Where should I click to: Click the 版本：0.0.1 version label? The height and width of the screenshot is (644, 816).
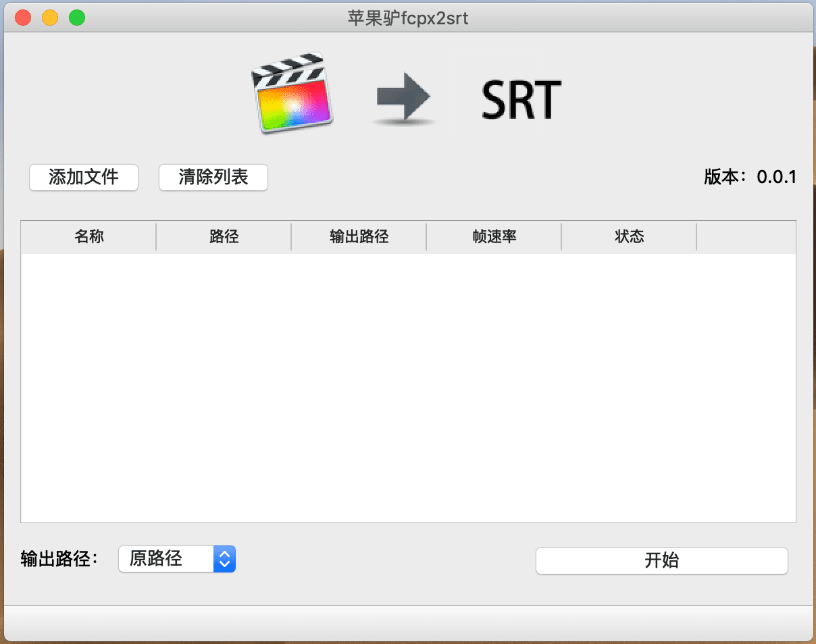coord(750,178)
